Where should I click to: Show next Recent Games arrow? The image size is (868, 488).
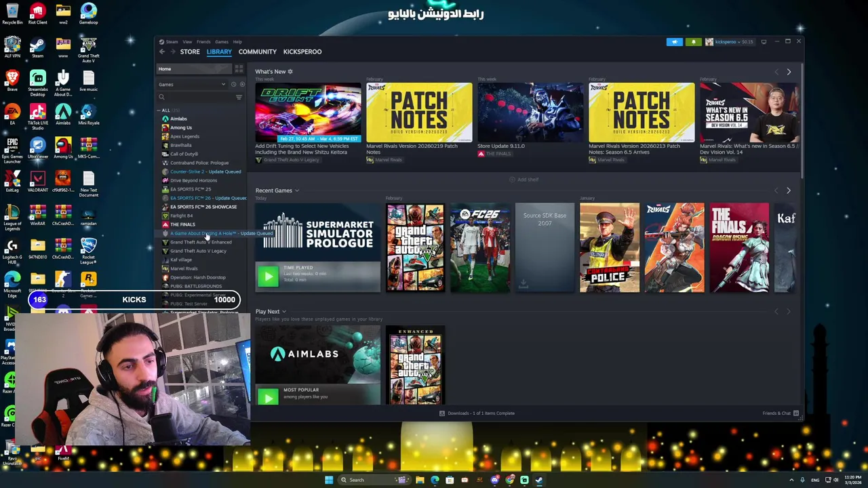tap(789, 190)
